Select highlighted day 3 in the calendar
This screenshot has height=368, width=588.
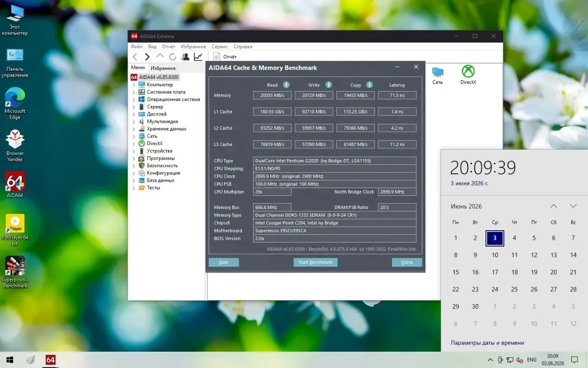point(495,238)
